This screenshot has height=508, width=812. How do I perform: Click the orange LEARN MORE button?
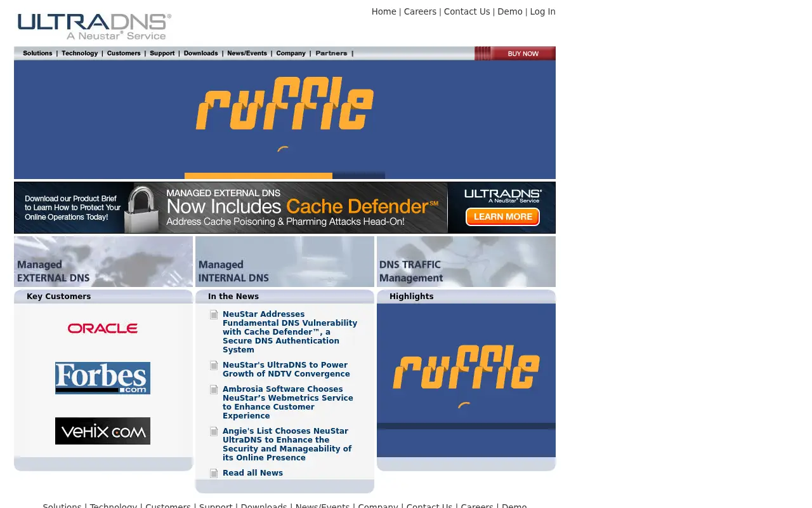[x=502, y=217]
